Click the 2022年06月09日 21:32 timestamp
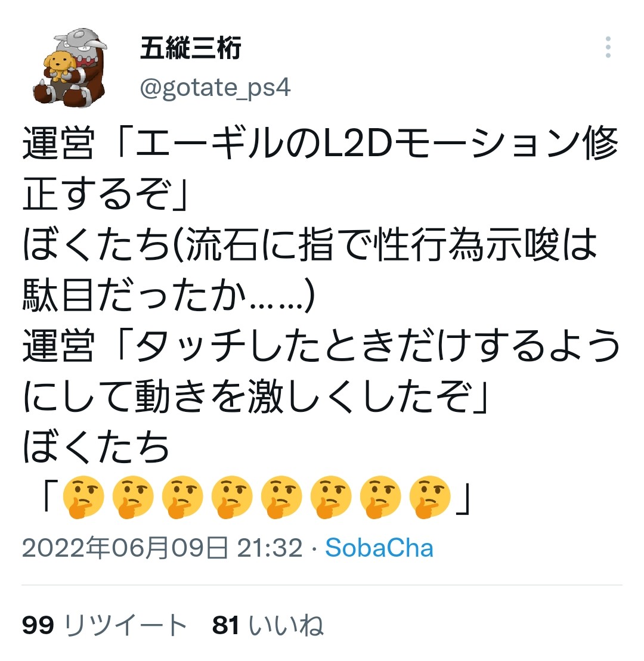The height and width of the screenshot is (661, 644). click(x=162, y=548)
